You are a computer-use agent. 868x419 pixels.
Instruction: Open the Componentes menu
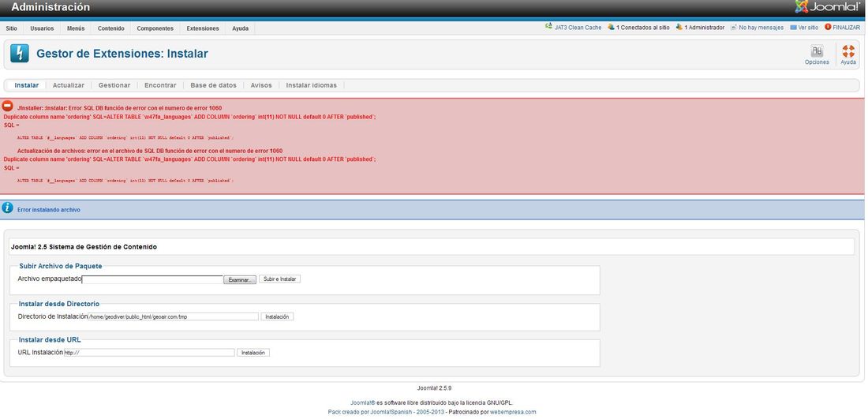[155, 28]
